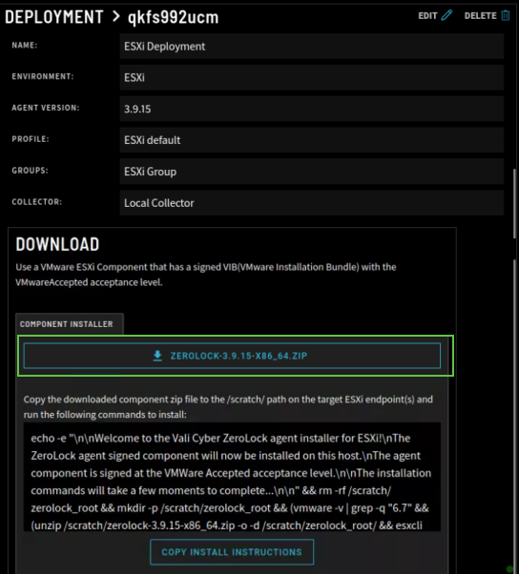Click the 'Copy the downloaded component zip file' instruction
Viewport: 519px width, 574px height.
(228, 407)
